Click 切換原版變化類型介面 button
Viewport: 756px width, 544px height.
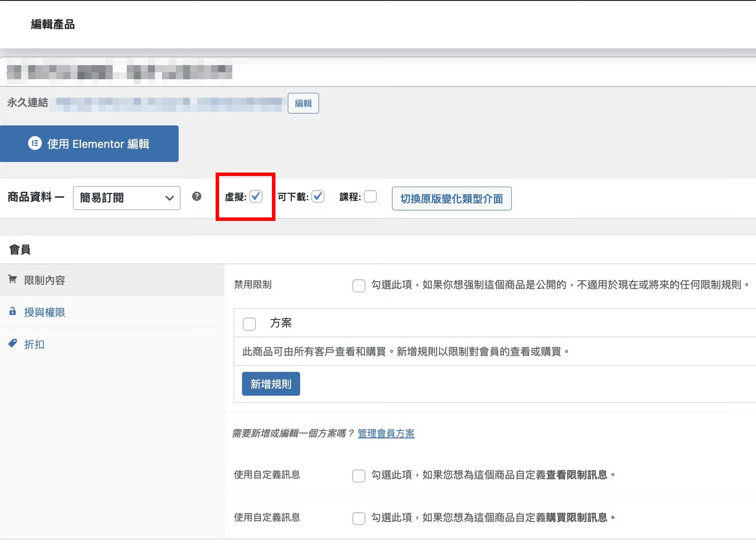(452, 199)
